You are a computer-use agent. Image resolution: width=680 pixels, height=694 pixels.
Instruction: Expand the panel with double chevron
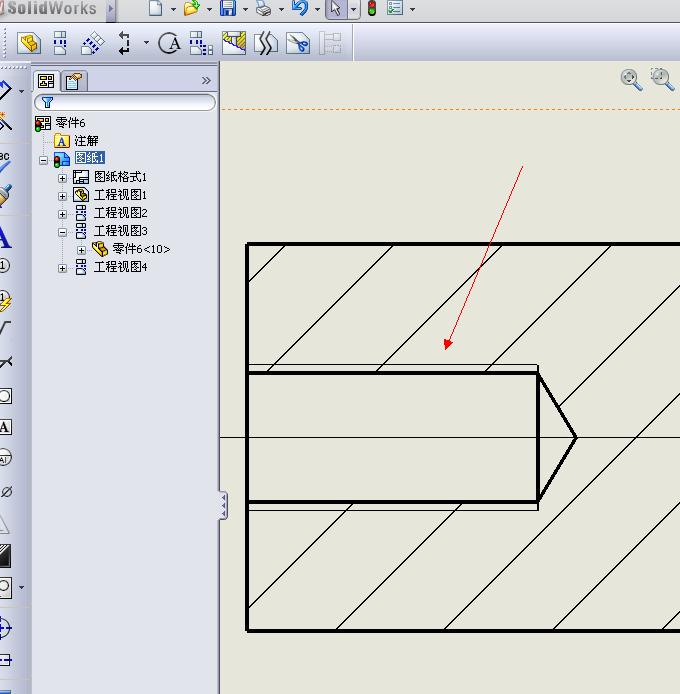(206, 81)
